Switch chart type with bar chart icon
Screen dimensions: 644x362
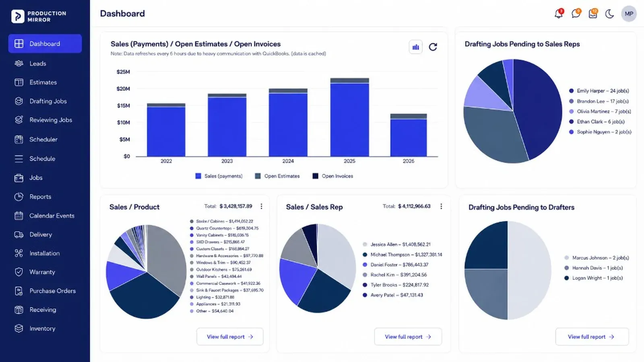pos(416,47)
